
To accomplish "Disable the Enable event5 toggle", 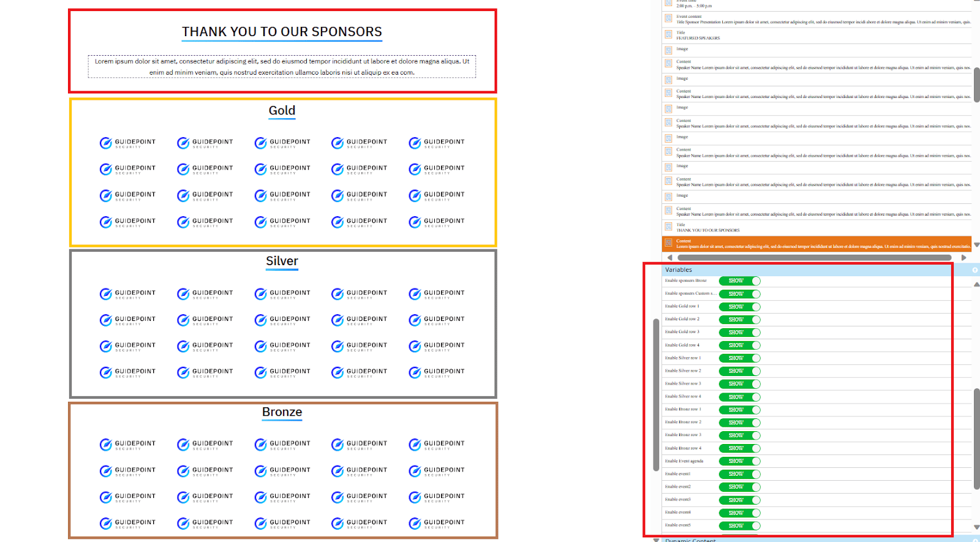I will (x=739, y=526).
